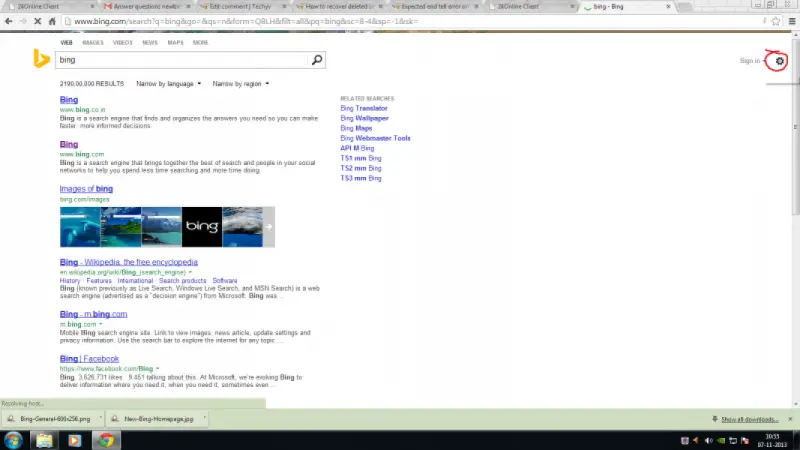The height and width of the screenshot is (450, 800).
Task: Click the browser forward arrow
Action: 23,21
